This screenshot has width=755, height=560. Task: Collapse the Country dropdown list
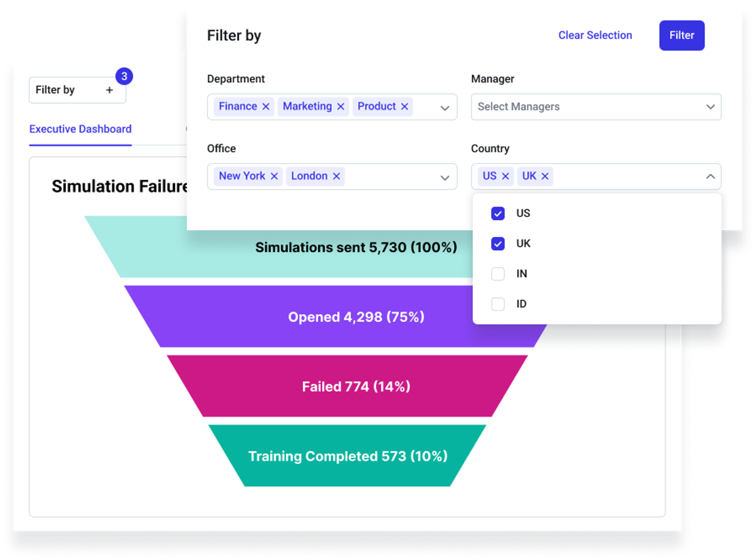[710, 176]
